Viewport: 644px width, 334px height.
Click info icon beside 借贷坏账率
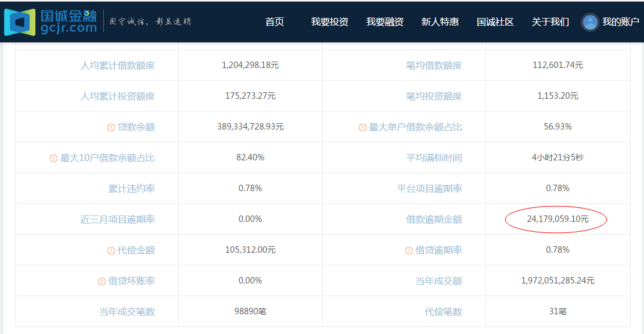pos(102,281)
